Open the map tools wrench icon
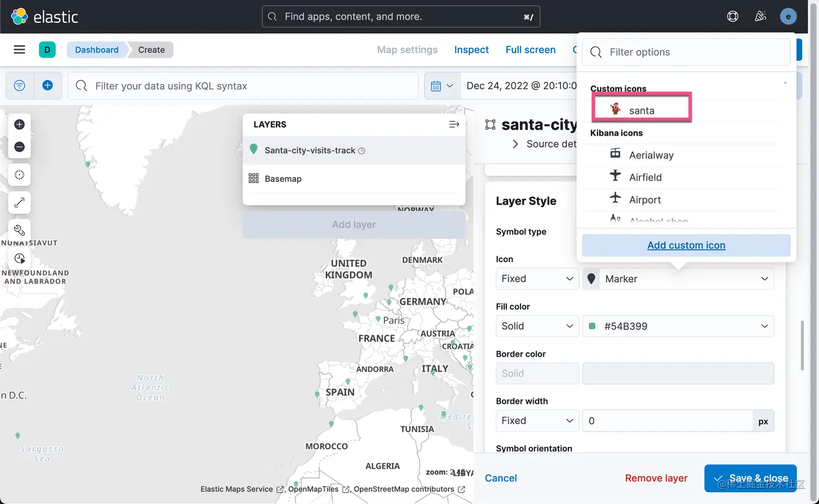 pyautogui.click(x=19, y=230)
